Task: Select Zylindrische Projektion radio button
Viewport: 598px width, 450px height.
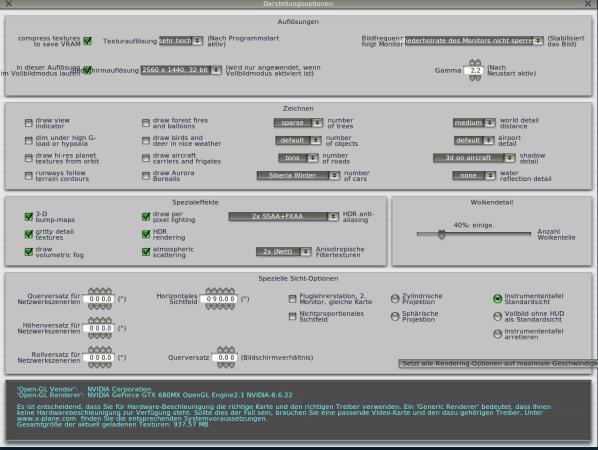Action: click(395, 299)
